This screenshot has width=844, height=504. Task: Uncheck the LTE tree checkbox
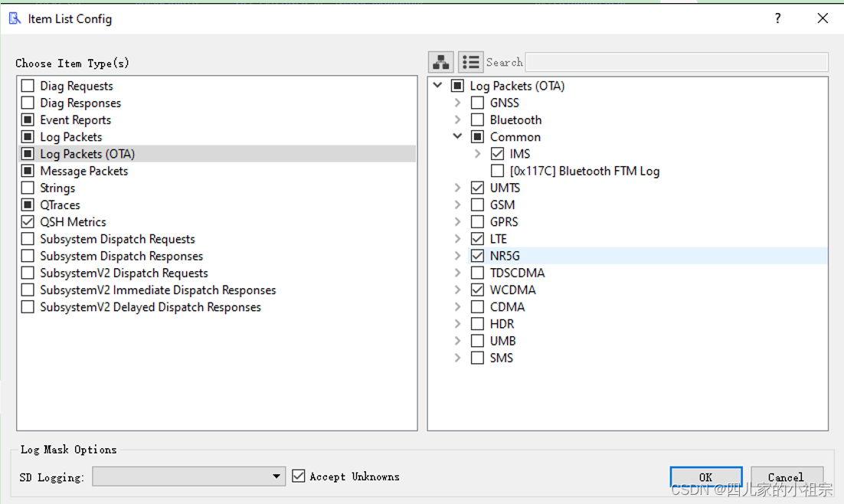[x=477, y=238]
